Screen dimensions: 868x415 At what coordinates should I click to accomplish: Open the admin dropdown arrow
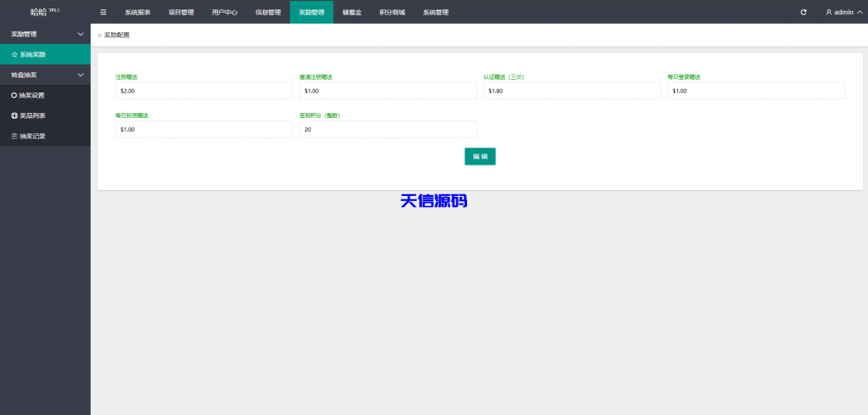tap(860, 12)
